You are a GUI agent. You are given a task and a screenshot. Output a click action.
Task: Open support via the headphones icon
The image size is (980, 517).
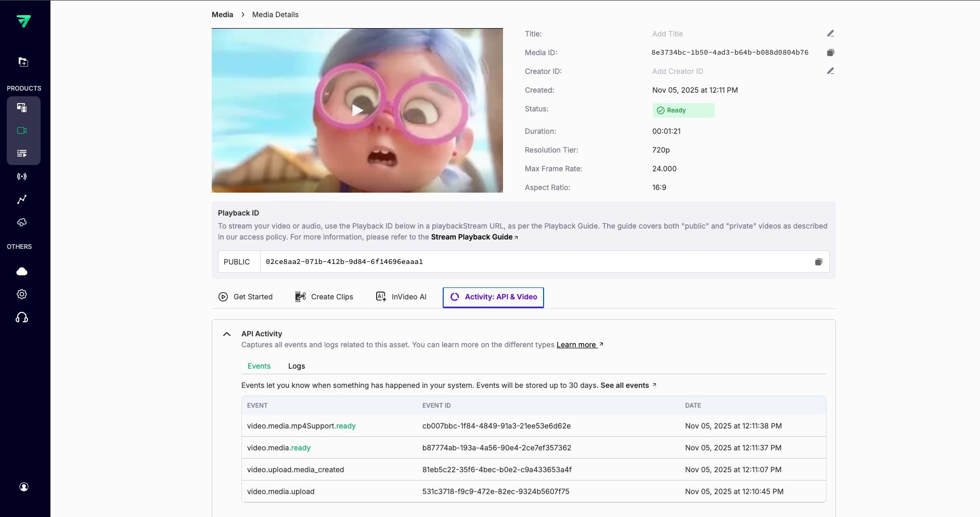(x=22, y=317)
